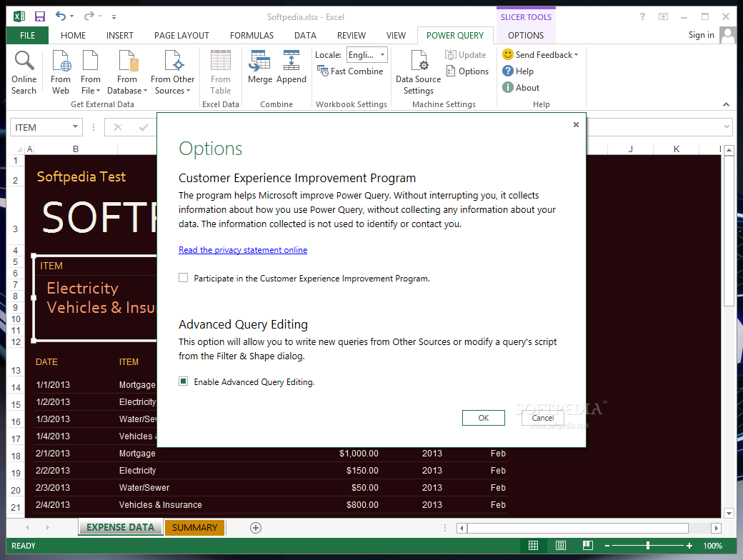This screenshot has height=560, width=743.
Task: Switch to Normal view in status bar
Action: pyautogui.click(x=533, y=545)
